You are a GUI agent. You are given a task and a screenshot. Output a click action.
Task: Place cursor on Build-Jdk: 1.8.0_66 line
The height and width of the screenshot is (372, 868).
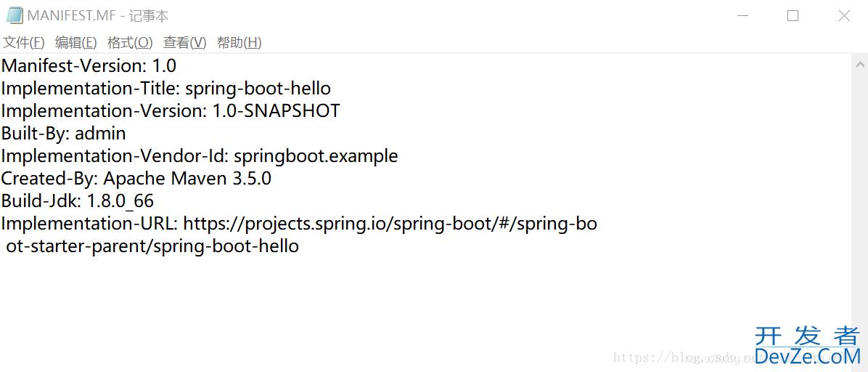click(x=78, y=201)
